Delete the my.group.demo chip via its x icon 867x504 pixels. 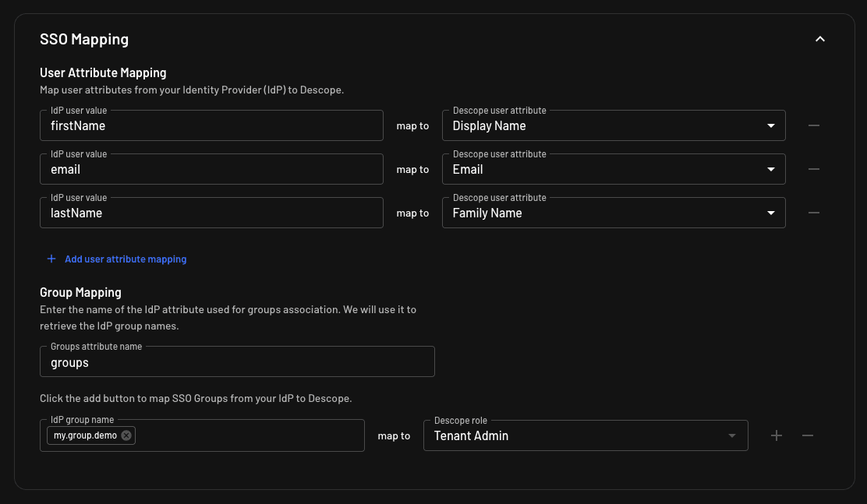[126, 435]
